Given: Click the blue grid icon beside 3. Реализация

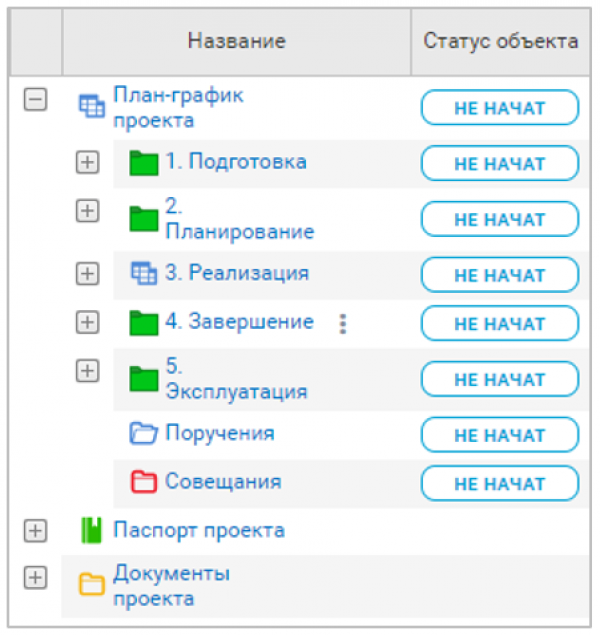Looking at the screenshot, I should coord(144,272).
